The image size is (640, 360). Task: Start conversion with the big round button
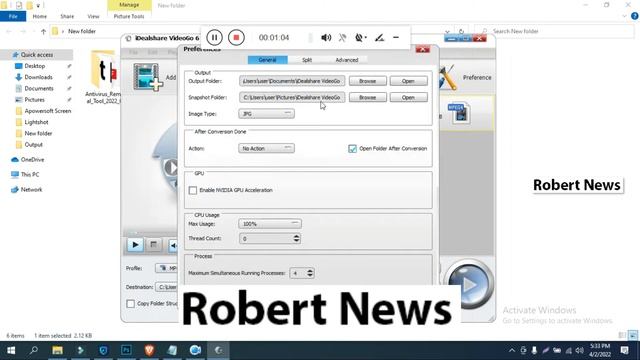click(469, 284)
